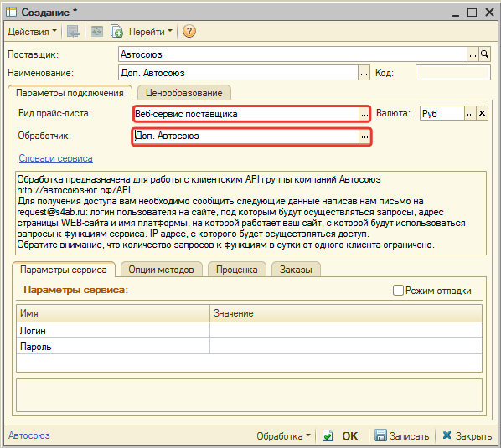Viewport: 501px width, 448px height.
Task: Switch to the Проценка tab
Action: click(x=237, y=270)
